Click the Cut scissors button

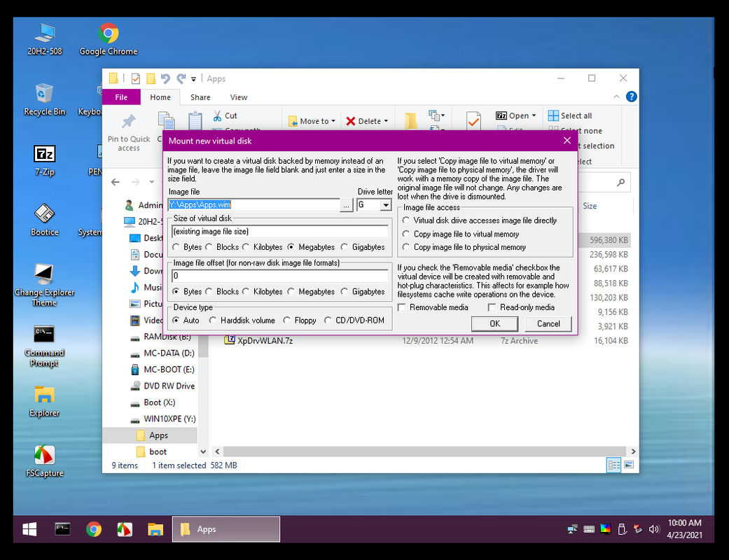(225, 115)
